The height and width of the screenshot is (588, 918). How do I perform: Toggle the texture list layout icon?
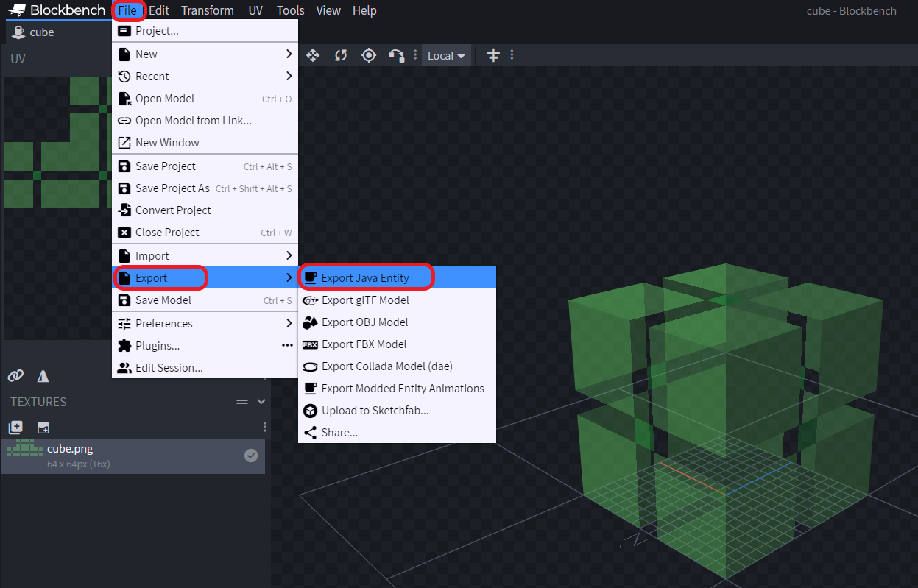pos(241,402)
